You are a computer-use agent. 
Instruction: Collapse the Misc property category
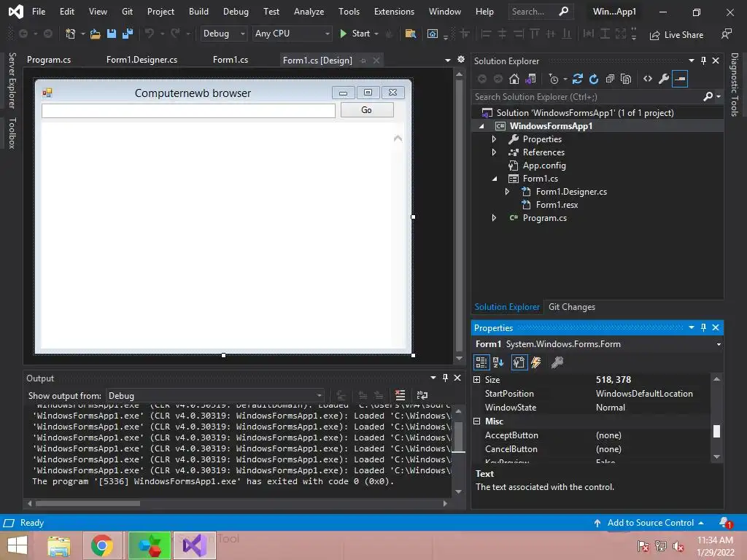[477, 421]
